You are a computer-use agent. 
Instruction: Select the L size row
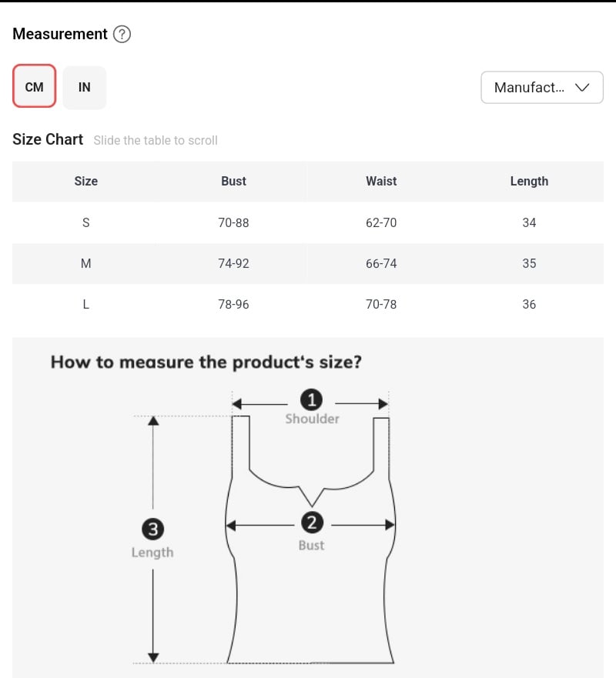coord(307,305)
